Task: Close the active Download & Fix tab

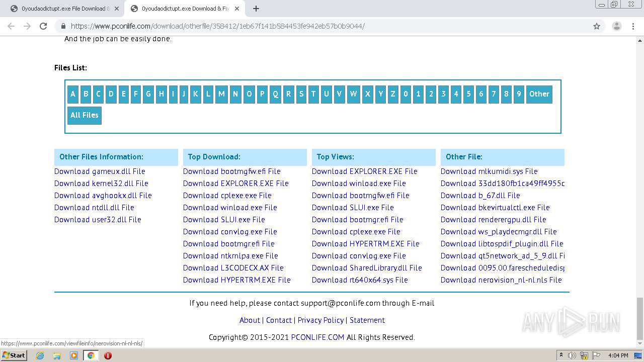Action: [x=237, y=9]
